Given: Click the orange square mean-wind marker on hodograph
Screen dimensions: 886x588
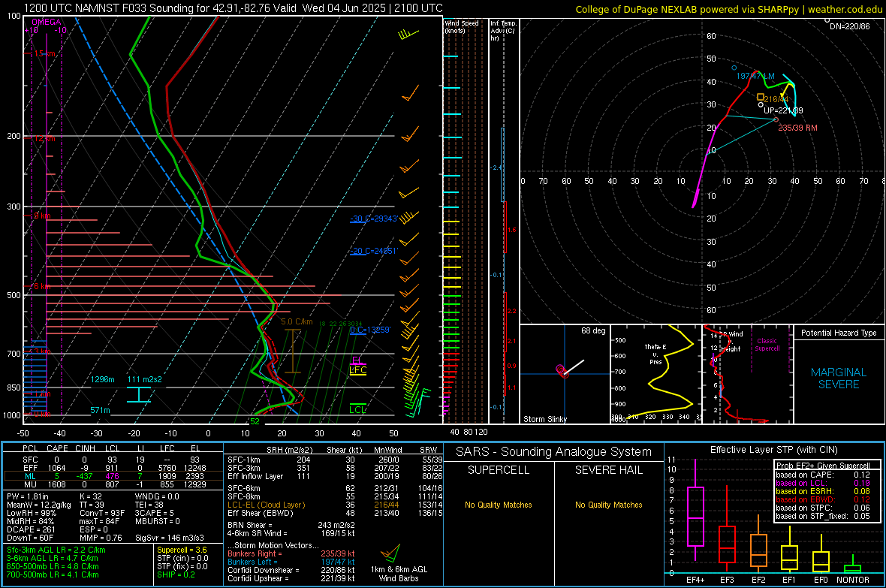Looking at the screenshot, I should point(761,97).
